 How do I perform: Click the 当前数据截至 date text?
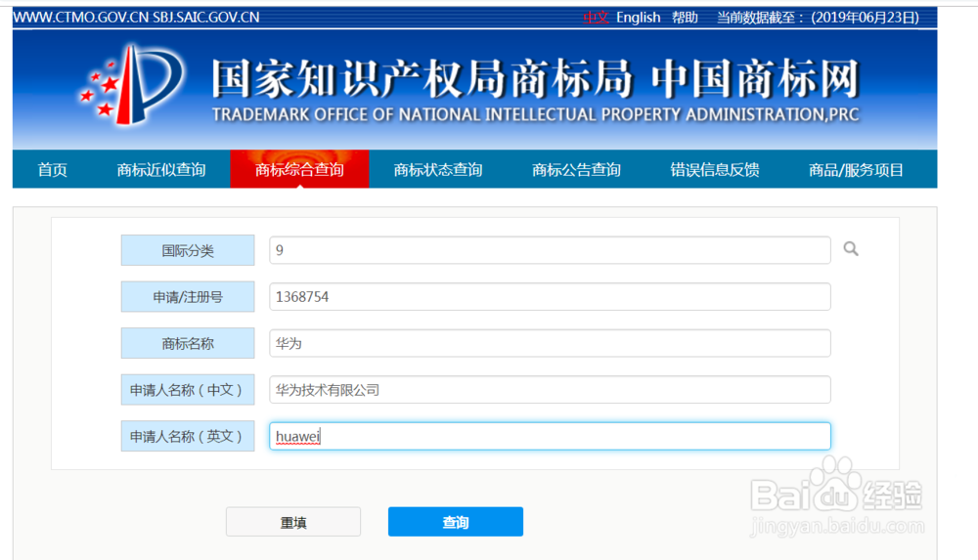pos(818,18)
